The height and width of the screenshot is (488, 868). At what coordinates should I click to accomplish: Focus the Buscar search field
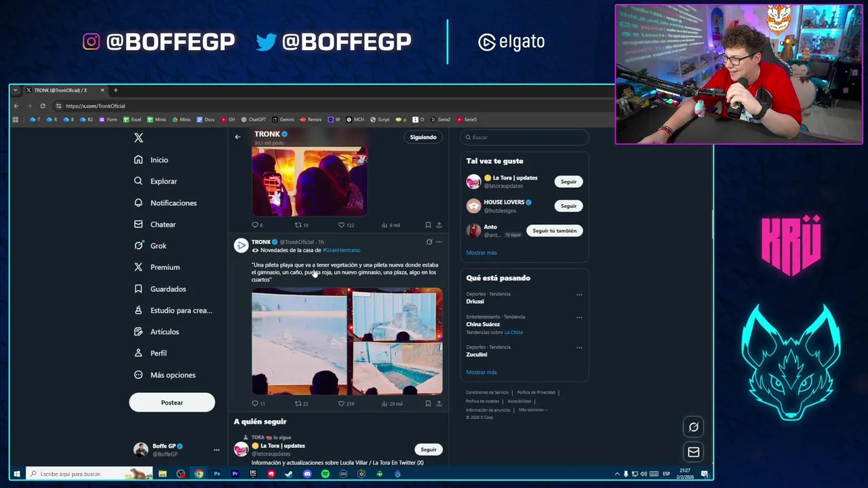tap(524, 137)
